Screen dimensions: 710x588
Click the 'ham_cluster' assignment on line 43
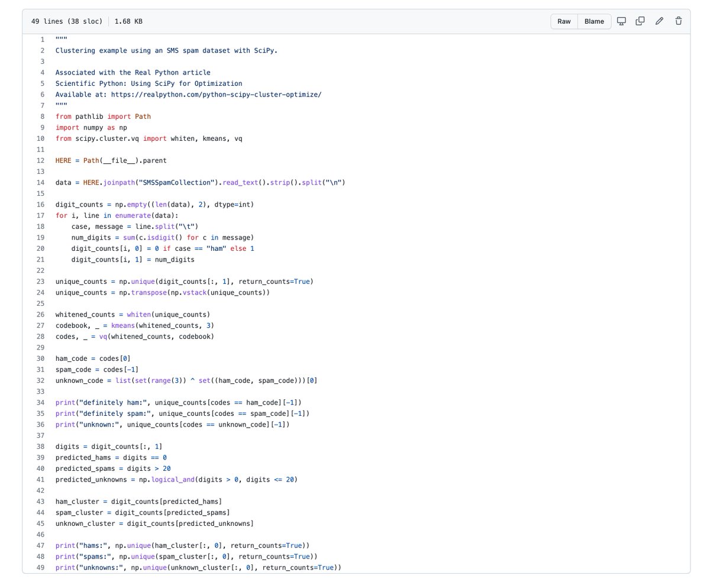pos(139,502)
